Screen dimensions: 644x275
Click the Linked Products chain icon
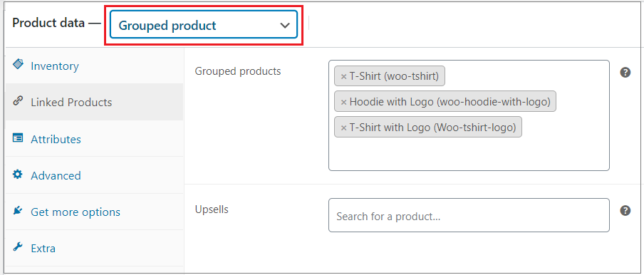[18, 101]
